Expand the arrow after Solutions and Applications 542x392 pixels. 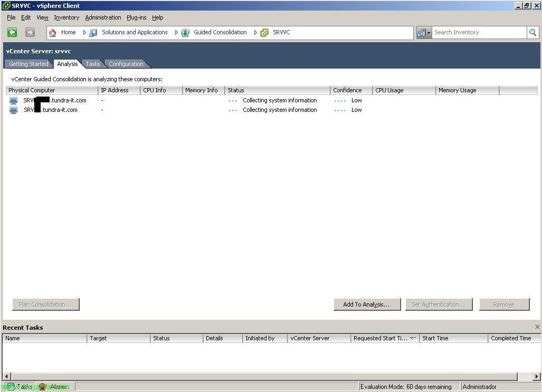[x=176, y=33]
